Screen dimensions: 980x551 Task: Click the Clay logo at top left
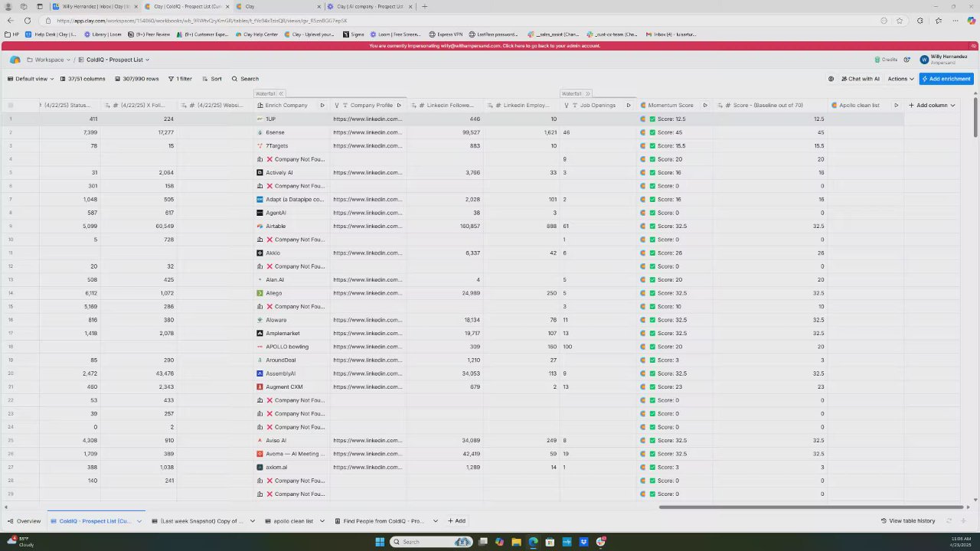15,60
